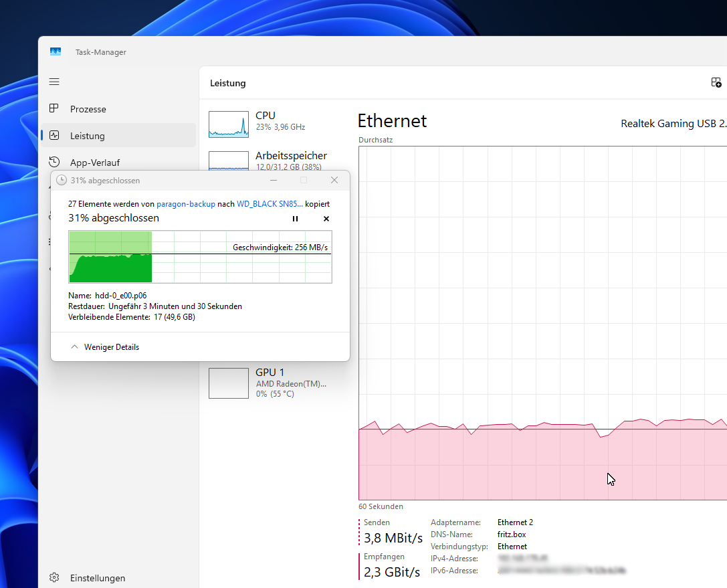The image size is (727, 588).
Task: Select the GPU 1 graph thumbnail
Action: (229, 383)
